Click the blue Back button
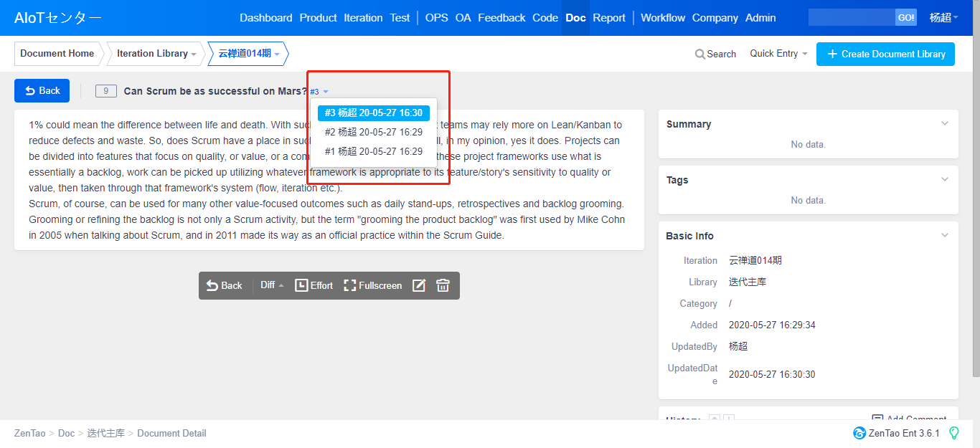980x448 pixels. click(x=42, y=90)
